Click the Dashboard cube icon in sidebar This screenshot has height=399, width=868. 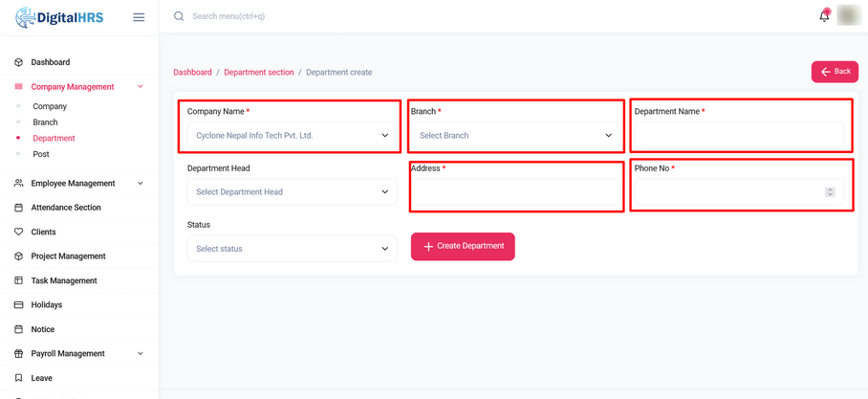tap(18, 62)
